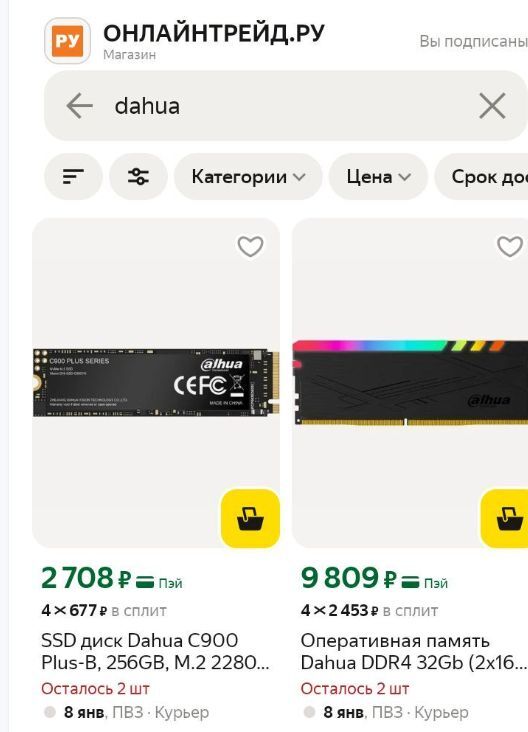Screen dimensions: 528x732
Task: Go back using search arrow icon
Action: [79, 106]
